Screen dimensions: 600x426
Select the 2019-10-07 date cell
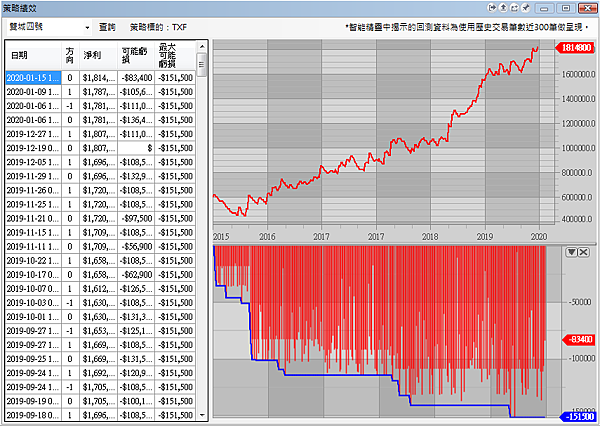(x=33, y=289)
